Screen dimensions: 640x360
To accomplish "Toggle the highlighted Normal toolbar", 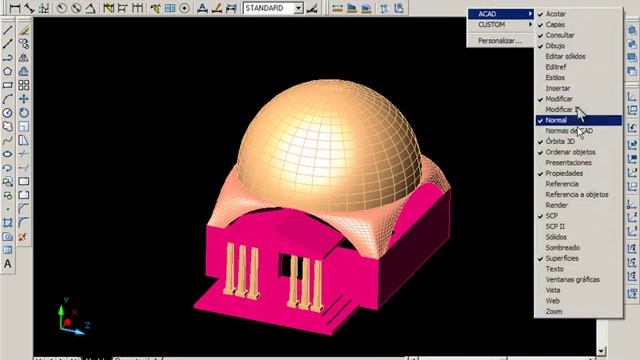I will tap(578, 120).
